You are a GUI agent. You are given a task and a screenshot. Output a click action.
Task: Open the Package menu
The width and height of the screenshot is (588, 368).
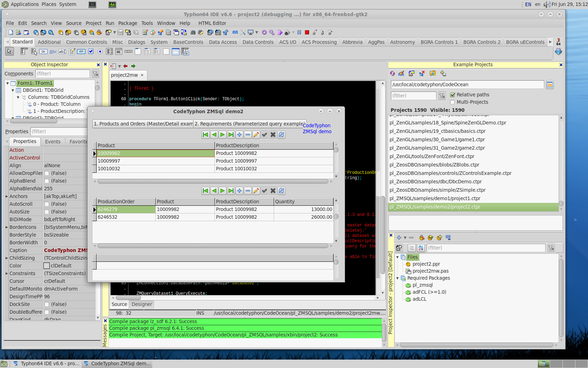point(127,23)
